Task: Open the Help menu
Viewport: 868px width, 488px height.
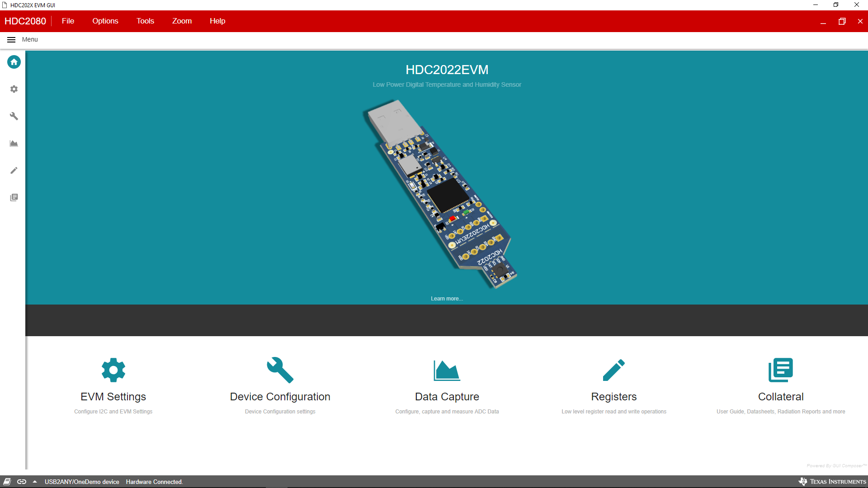Action: (217, 21)
